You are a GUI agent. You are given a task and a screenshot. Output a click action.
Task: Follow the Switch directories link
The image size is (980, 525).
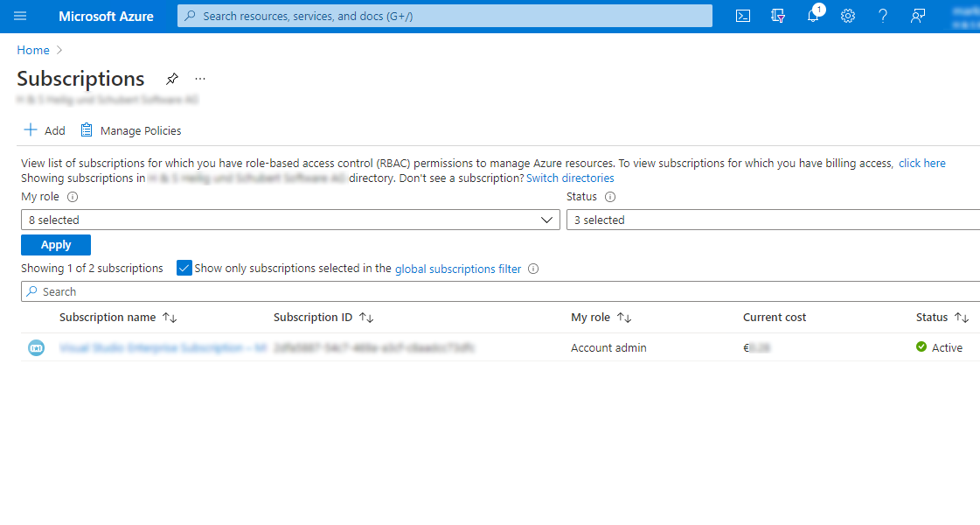coord(570,178)
